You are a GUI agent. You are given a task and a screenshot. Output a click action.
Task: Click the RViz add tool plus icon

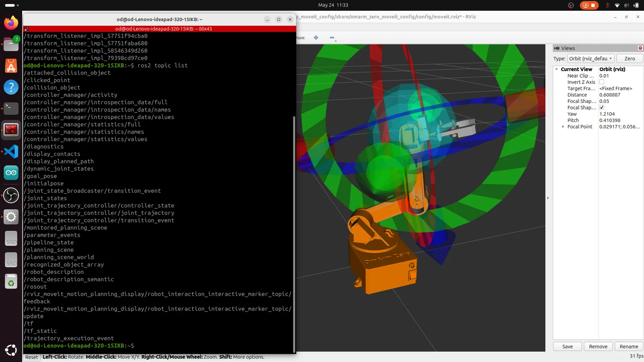coord(316,37)
